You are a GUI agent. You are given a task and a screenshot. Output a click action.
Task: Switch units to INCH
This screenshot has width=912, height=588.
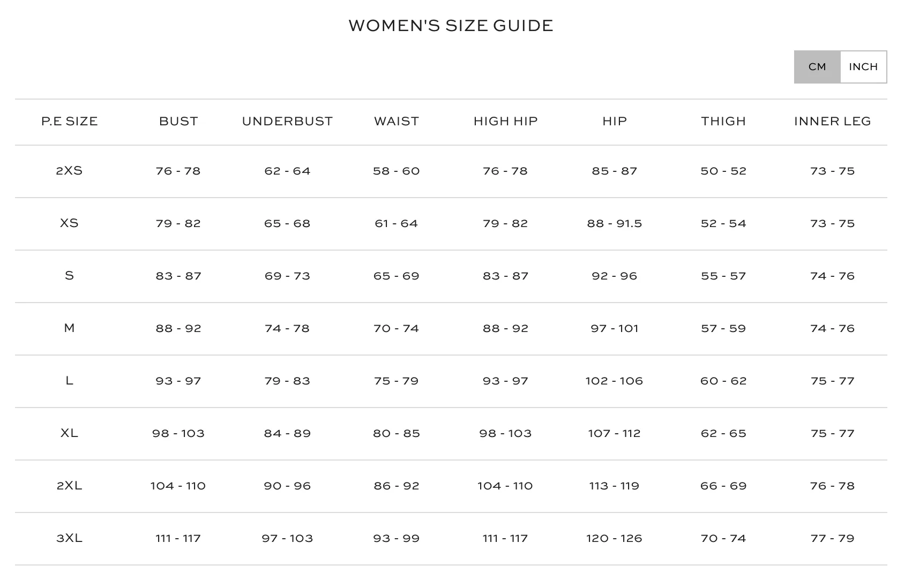click(863, 67)
